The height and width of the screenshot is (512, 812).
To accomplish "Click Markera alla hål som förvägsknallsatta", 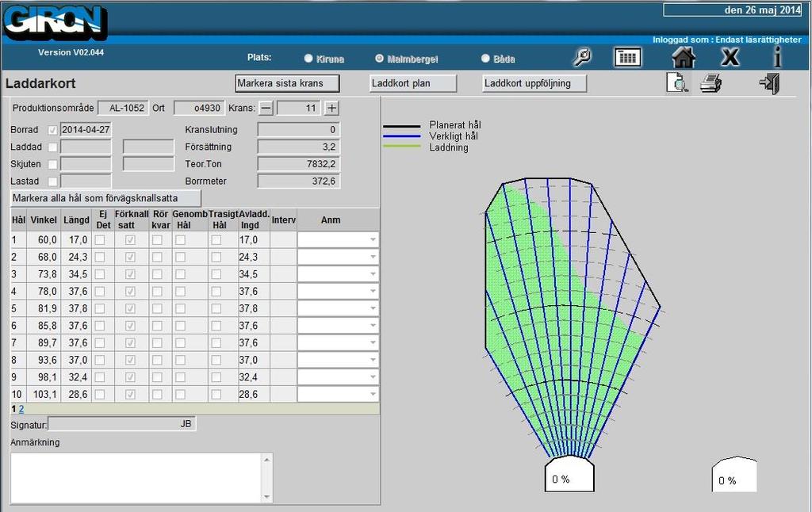I will [105, 198].
